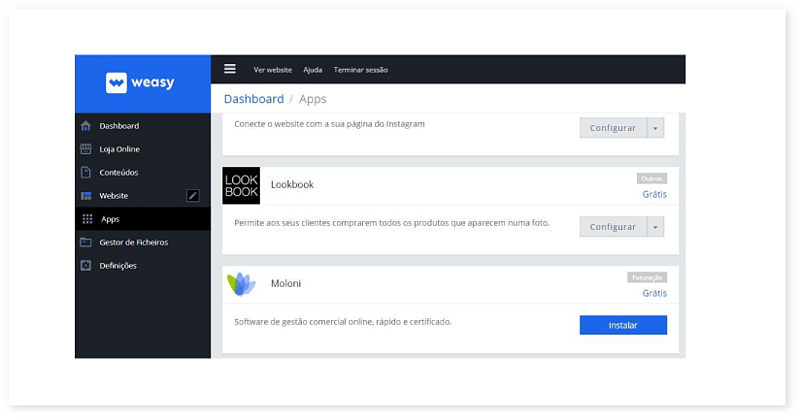The height and width of the screenshot is (420, 800).
Task: Click the 'Permite aos seus clientes' description
Action: coord(392,223)
